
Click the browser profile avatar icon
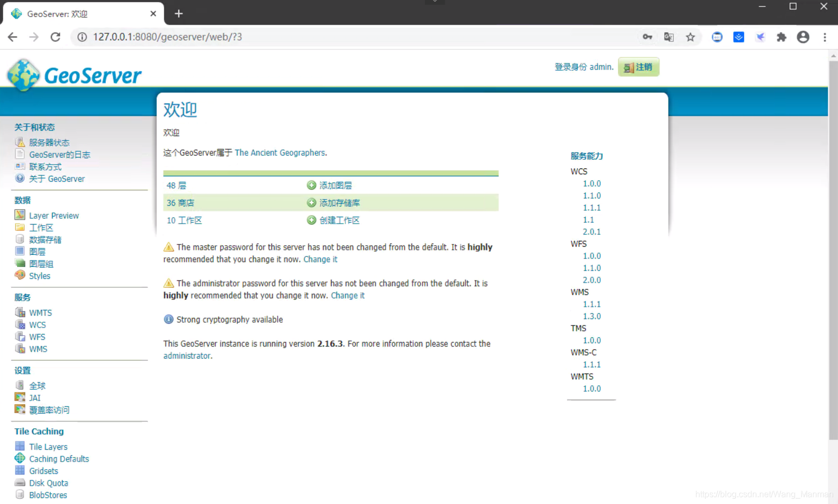(x=803, y=37)
